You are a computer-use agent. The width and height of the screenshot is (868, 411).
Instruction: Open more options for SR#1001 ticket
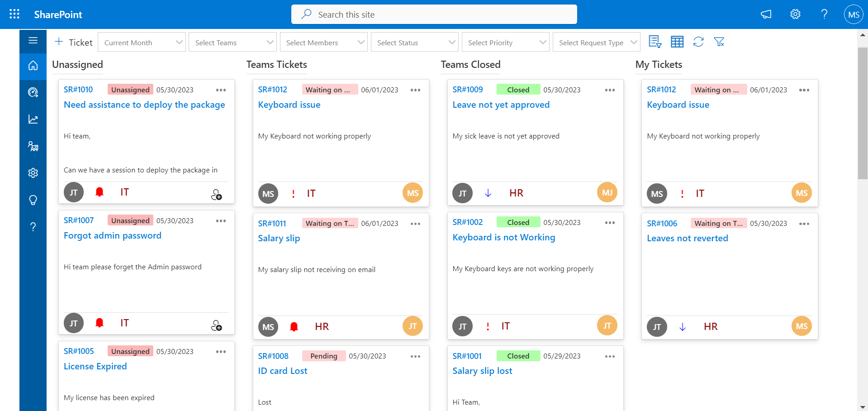[610, 356]
